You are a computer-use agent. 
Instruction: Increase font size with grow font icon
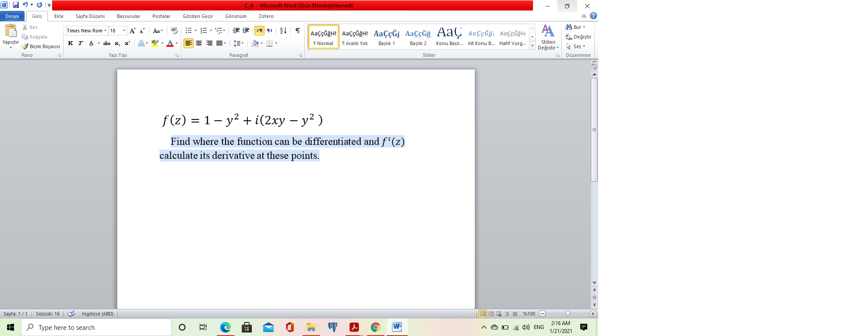pos(133,31)
